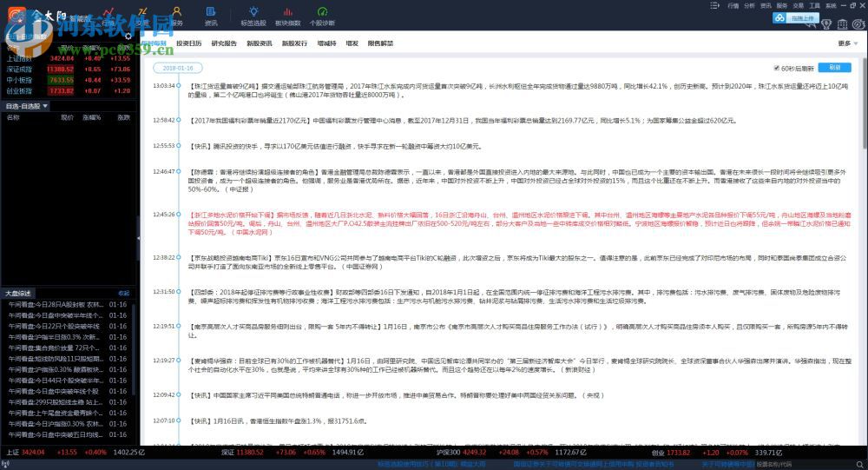
Task: Click the 股票名称/代码 search field
Action: (x=805, y=465)
